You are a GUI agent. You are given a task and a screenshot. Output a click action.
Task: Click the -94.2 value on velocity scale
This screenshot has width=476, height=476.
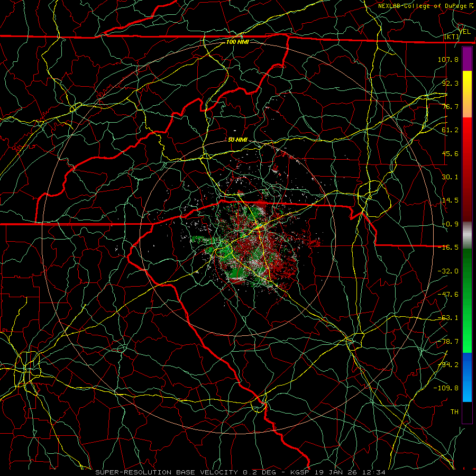click(448, 365)
